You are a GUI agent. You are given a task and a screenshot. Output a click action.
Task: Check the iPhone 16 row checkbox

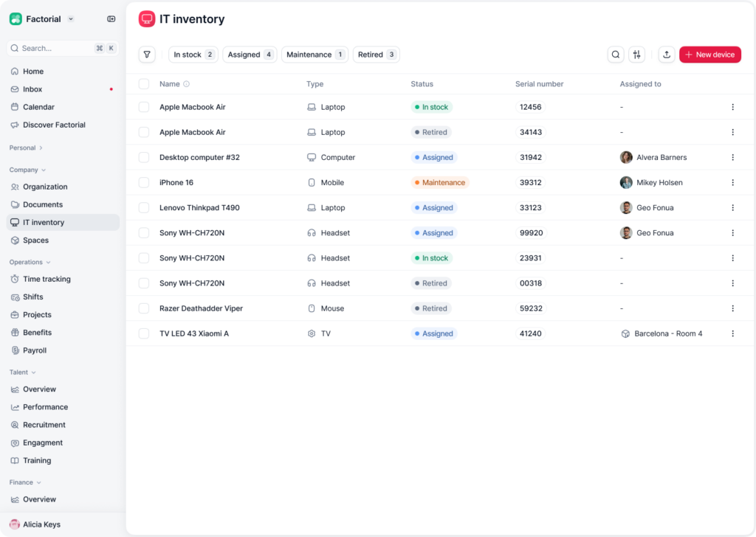[144, 182]
